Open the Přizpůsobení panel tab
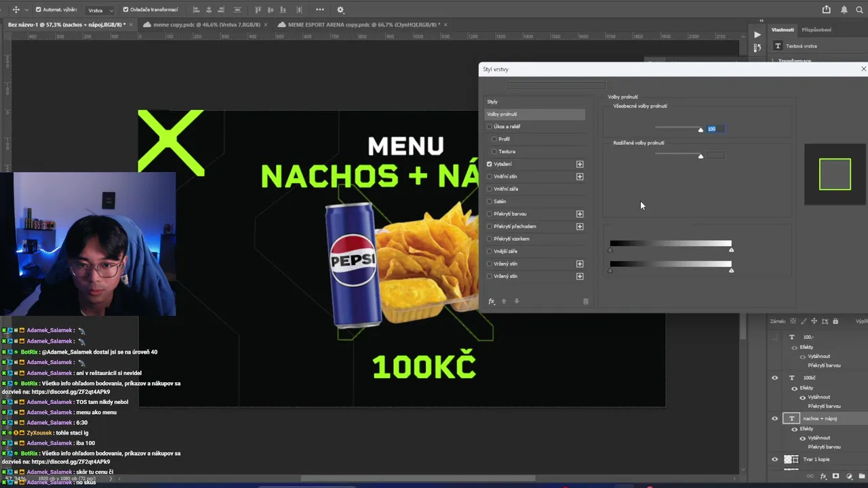 coord(816,30)
